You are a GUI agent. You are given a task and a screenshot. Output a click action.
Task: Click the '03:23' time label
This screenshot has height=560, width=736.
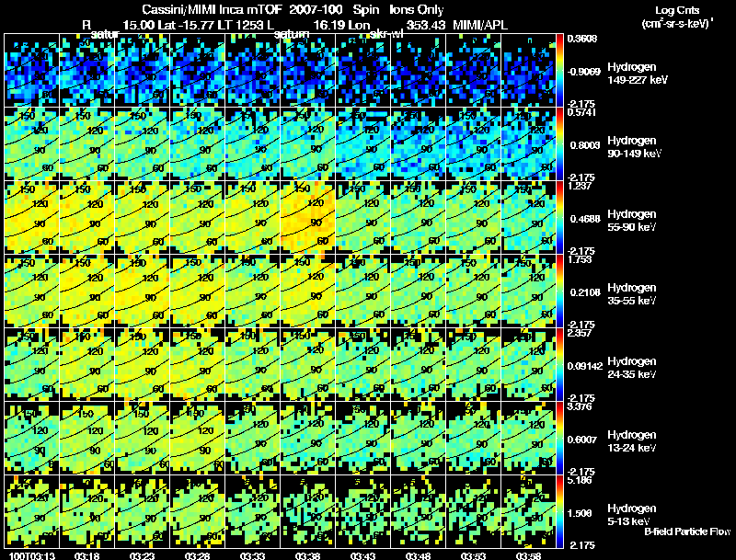click(x=142, y=556)
